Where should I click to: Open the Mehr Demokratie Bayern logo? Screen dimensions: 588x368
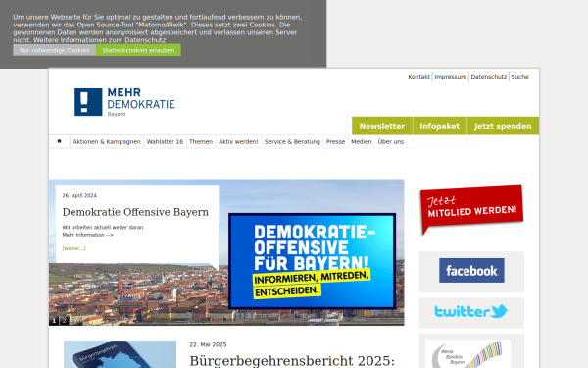click(x=124, y=102)
